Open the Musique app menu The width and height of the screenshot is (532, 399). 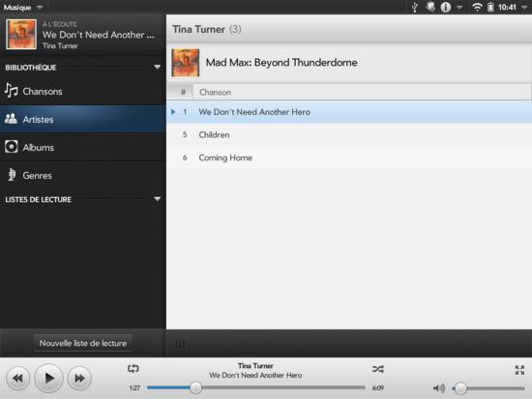pyautogui.click(x=23, y=7)
